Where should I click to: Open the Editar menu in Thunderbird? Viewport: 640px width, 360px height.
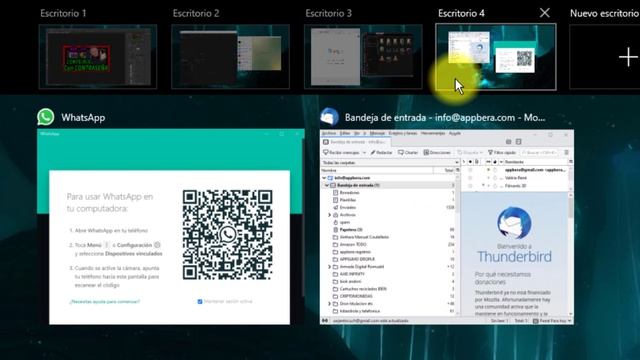(345, 133)
